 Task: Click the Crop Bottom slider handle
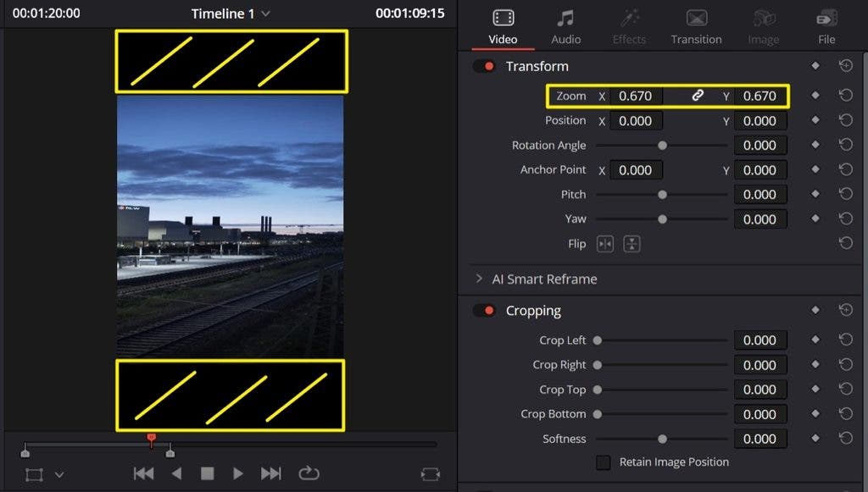[x=598, y=414]
